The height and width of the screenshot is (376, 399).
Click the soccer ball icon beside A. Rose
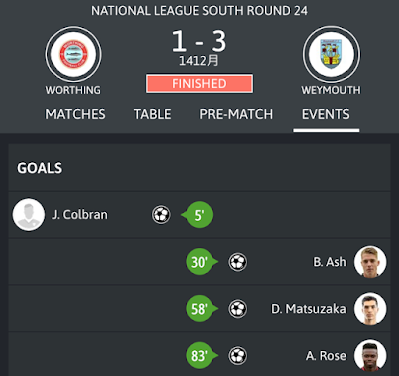238,356
